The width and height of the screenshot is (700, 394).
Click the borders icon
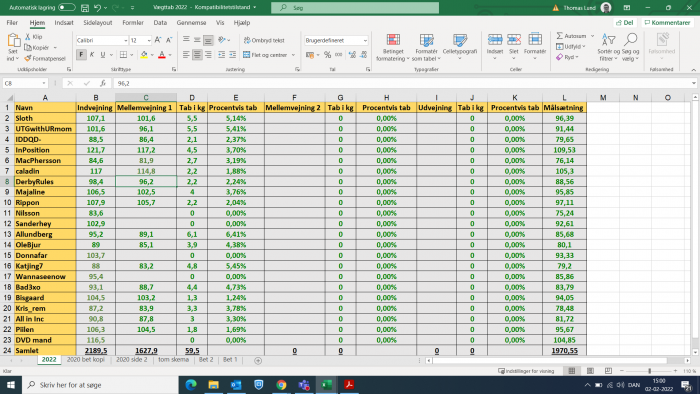(123, 55)
